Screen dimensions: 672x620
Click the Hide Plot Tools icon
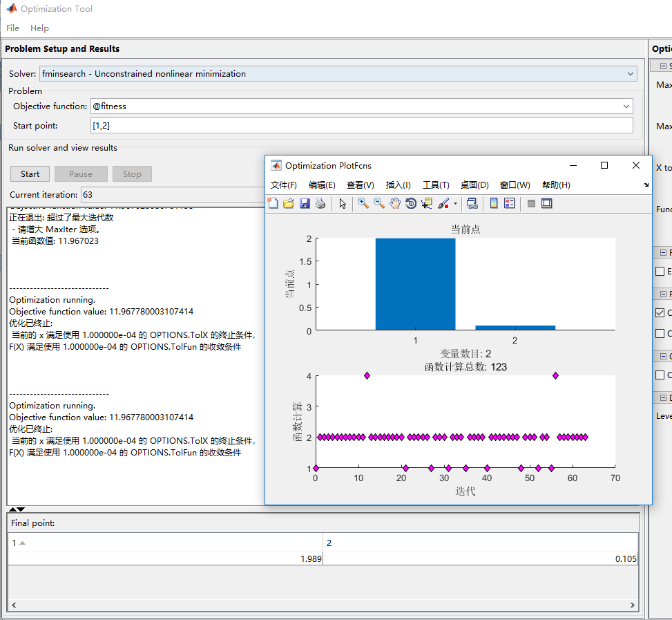531,203
